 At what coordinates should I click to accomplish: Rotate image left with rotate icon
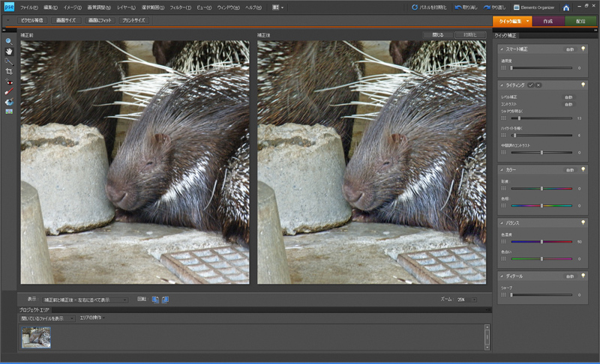155,299
